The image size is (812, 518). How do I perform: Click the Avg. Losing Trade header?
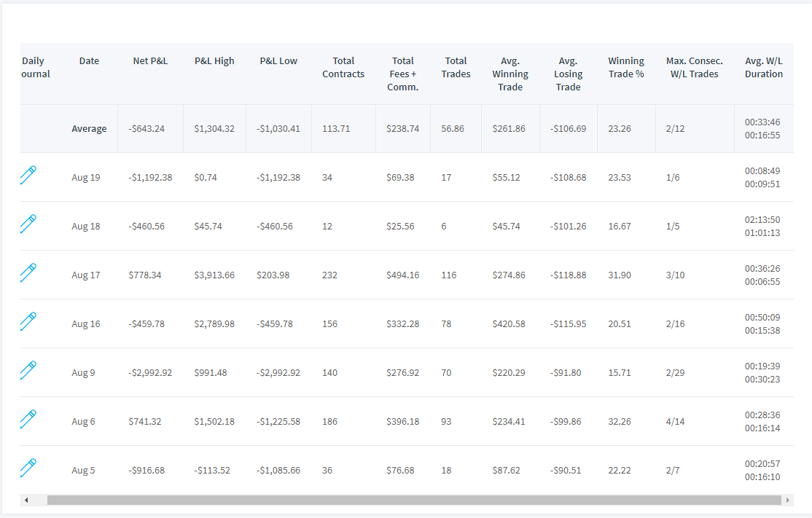pyautogui.click(x=568, y=74)
